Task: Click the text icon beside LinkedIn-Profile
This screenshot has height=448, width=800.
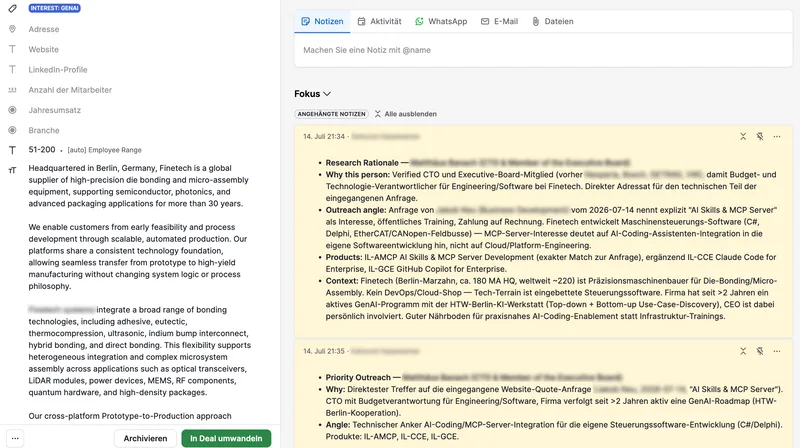Action: pyautogui.click(x=12, y=69)
